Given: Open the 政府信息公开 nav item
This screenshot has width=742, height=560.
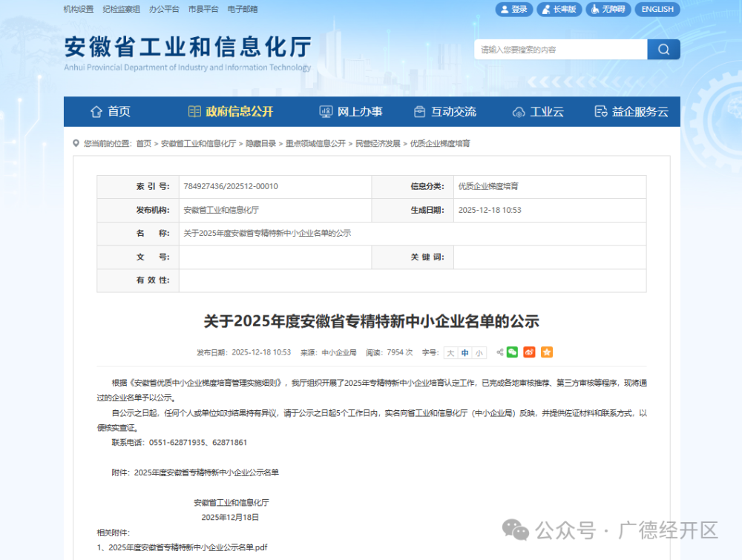Looking at the screenshot, I should (x=231, y=112).
